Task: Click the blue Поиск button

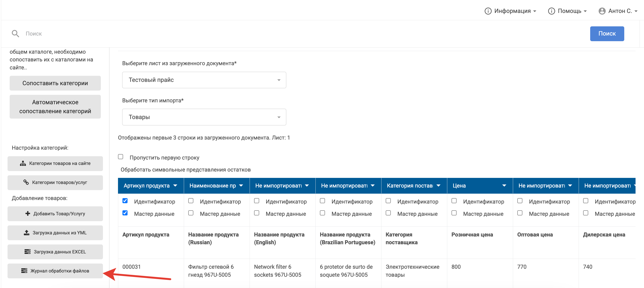Action: [x=607, y=33]
